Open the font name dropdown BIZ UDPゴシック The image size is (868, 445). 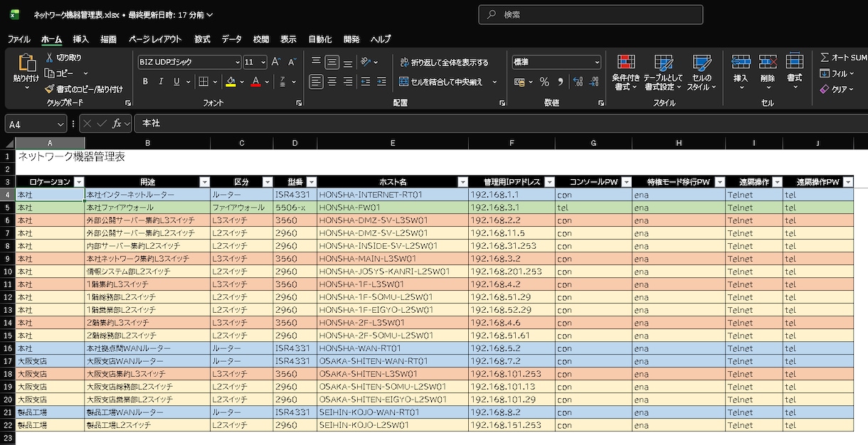[238, 63]
